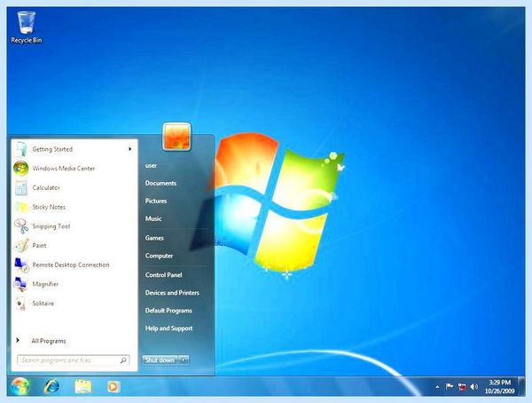Open Getting Started menu entry
The image size is (532, 403).
tap(73, 149)
